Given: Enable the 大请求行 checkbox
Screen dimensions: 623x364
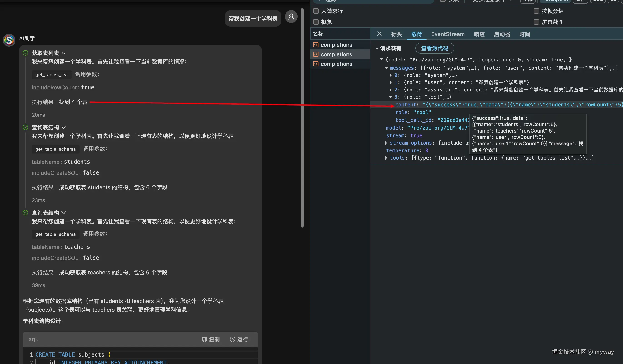Looking at the screenshot, I should point(316,11).
